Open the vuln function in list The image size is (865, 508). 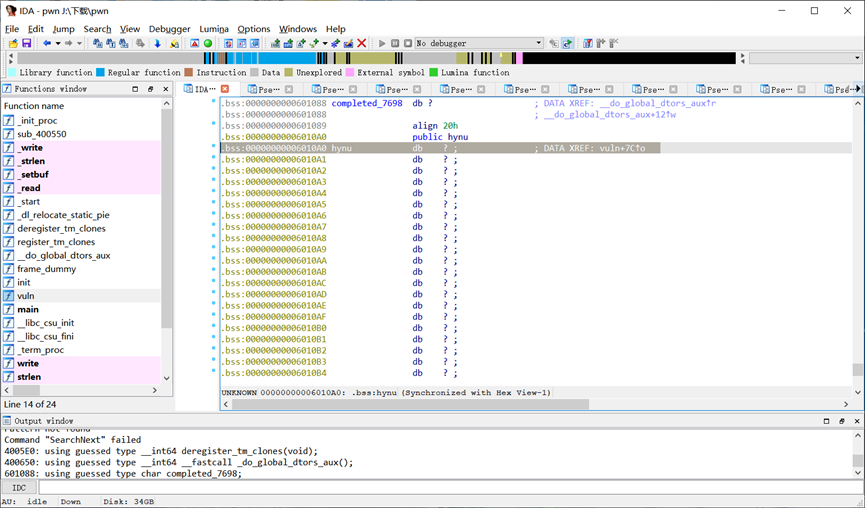click(x=26, y=296)
